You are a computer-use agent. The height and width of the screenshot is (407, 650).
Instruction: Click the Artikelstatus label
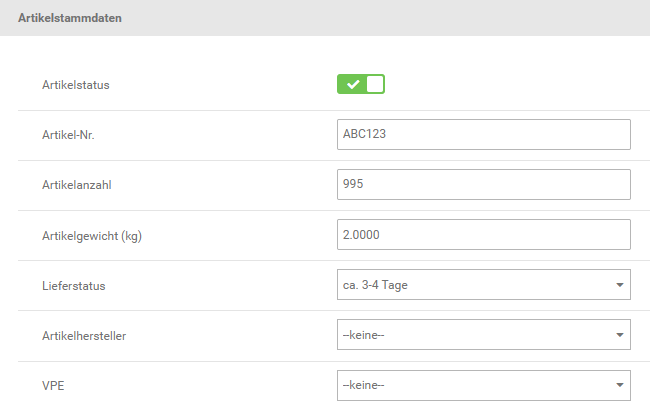[x=75, y=85]
